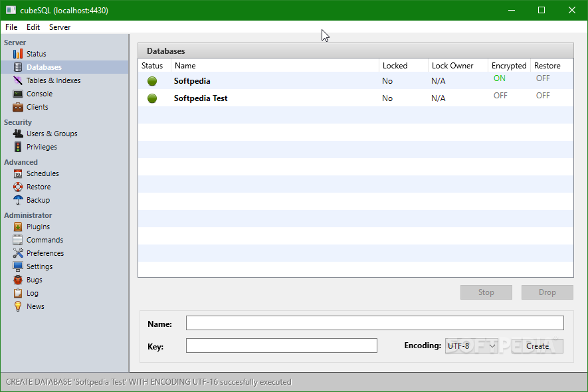Sort by the Encrypted column header
Screen dimensions: 588x392
pyautogui.click(x=509, y=66)
